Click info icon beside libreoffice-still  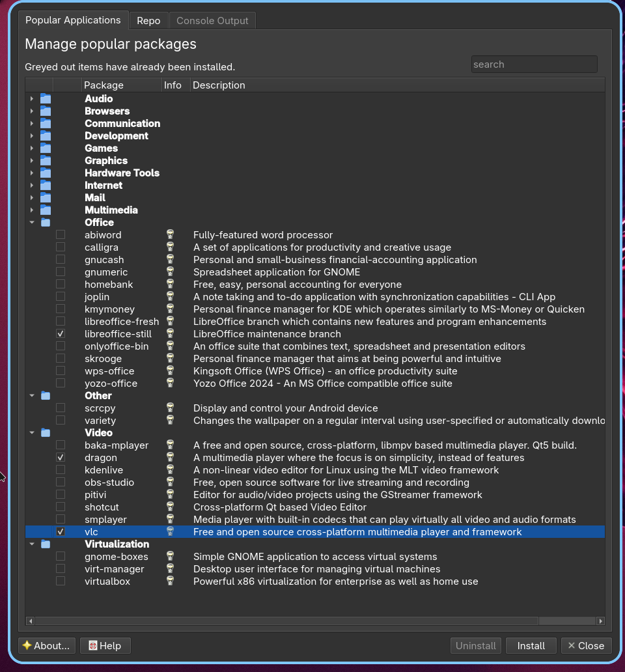(170, 333)
